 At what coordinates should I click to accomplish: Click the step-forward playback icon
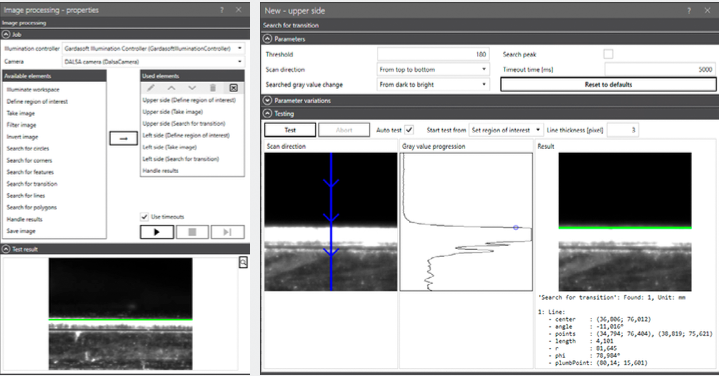(227, 232)
